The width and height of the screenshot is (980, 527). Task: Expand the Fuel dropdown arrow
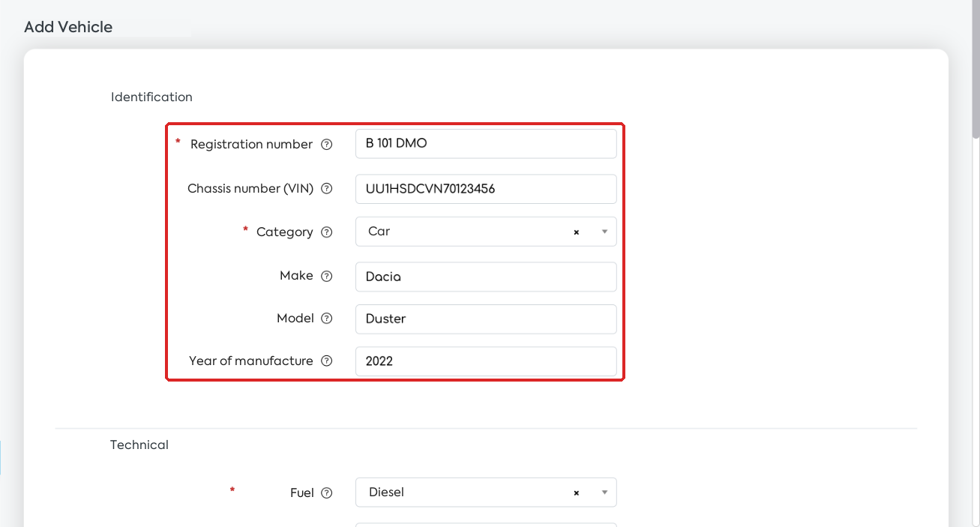click(x=604, y=493)
